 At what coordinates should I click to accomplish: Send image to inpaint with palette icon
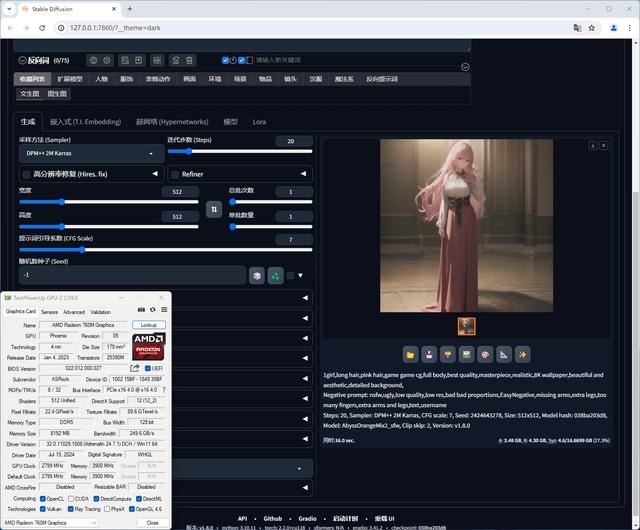(x=485, y=354)
